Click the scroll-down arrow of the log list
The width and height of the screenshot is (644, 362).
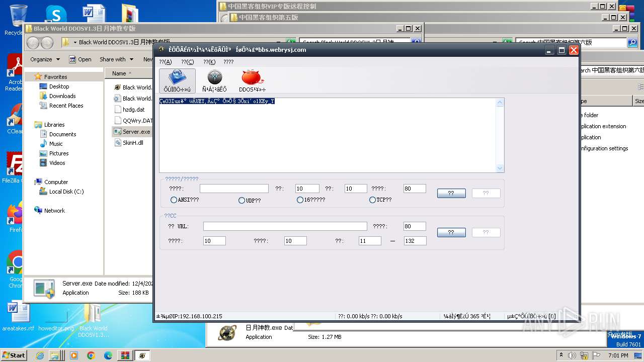[x=500, y=168]
